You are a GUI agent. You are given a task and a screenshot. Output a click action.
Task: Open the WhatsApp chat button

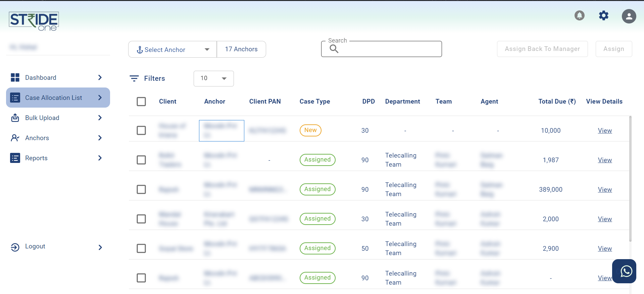click(624, 271)
